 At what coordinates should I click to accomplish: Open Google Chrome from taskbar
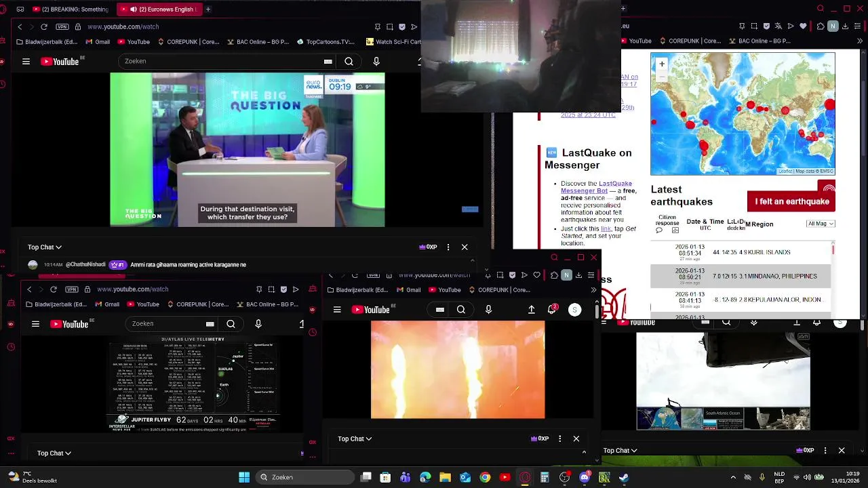485,477
